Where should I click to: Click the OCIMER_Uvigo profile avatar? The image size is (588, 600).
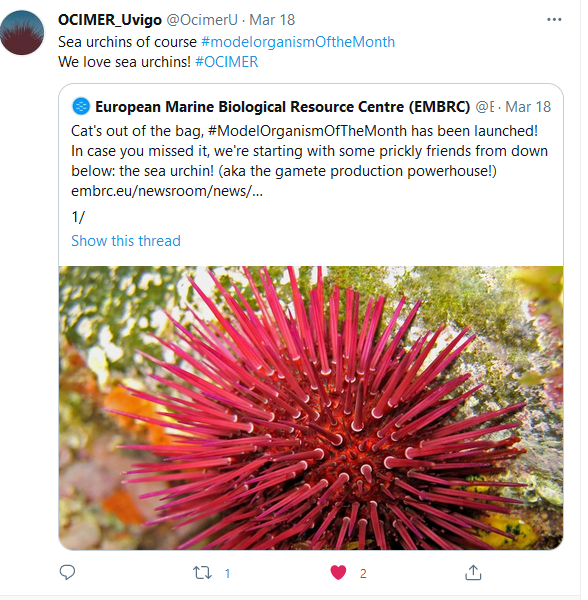[x=22, y=33]
